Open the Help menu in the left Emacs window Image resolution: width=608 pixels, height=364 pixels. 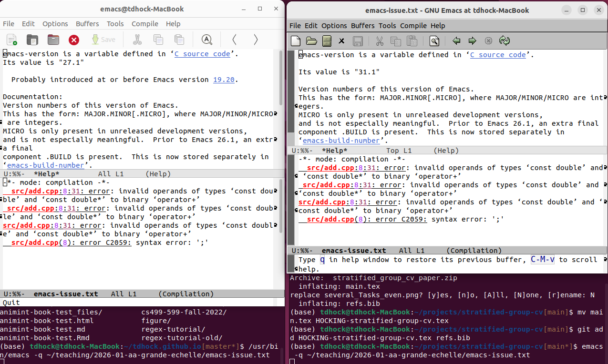tap(173, 24)
